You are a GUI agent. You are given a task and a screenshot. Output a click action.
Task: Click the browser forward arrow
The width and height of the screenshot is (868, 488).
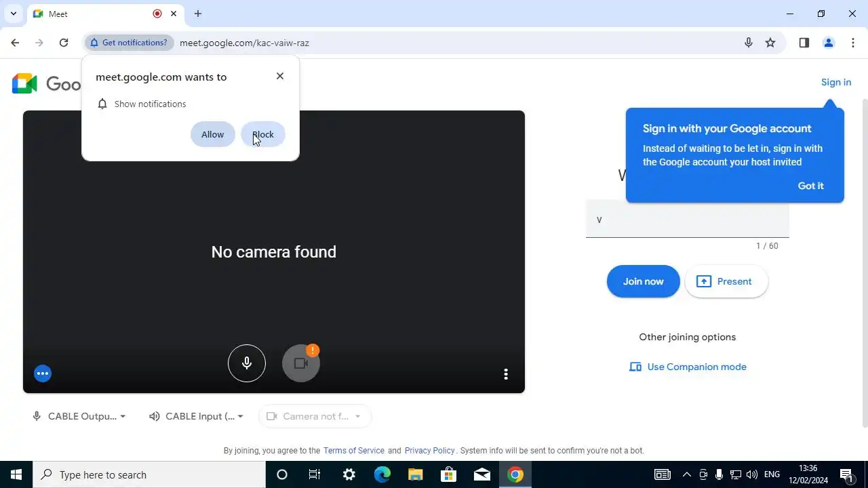click(x=39, y=43)
